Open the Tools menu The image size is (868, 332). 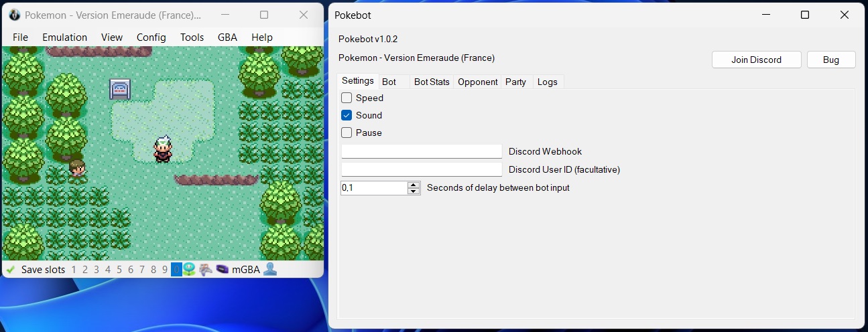point(192,37)
